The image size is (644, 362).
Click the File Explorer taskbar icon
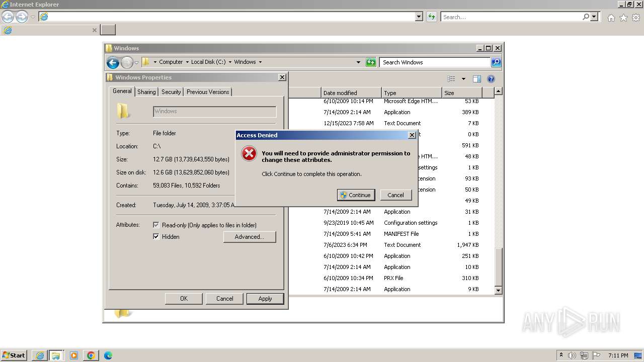coord(56,355)
